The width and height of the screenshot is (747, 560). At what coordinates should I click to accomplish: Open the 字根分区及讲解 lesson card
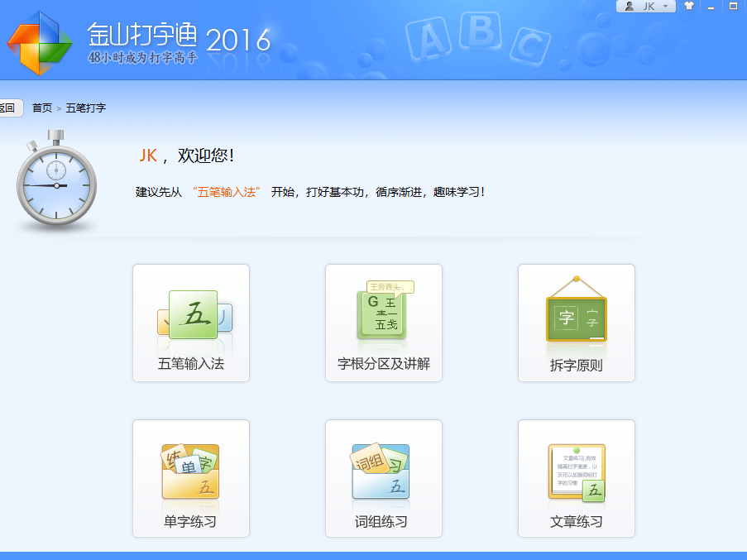[384, 323]
